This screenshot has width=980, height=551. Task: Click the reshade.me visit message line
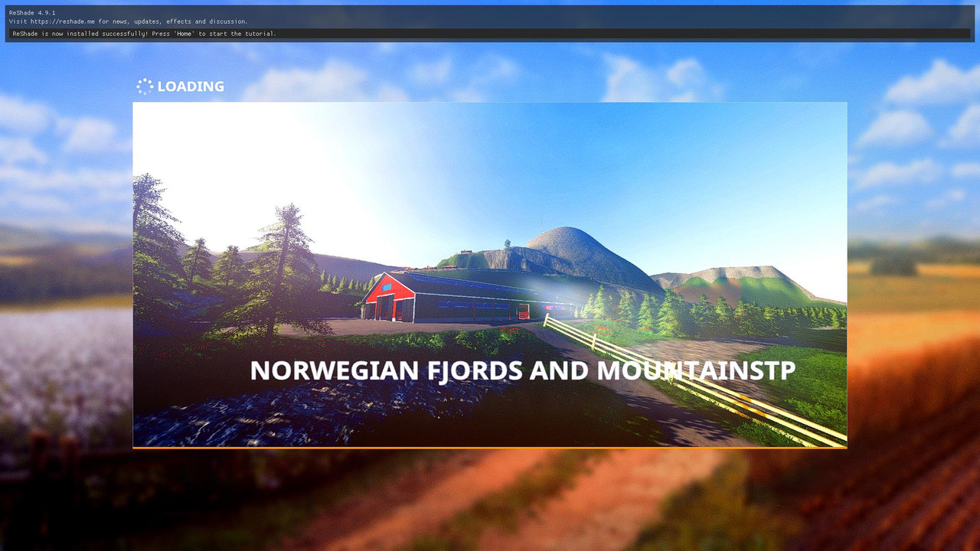tap(129, 21)
